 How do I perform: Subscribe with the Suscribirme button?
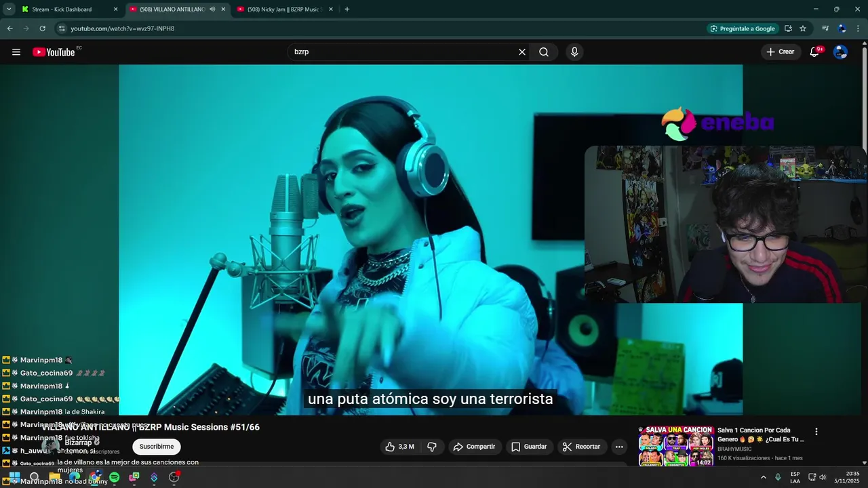click(157, 447)
